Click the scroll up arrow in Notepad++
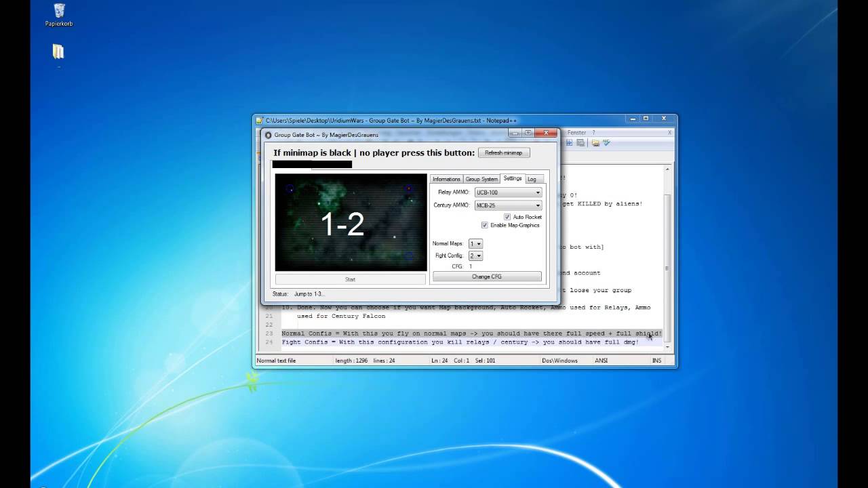The height and width of the screenshot is (488, 868). coord(667,169)
